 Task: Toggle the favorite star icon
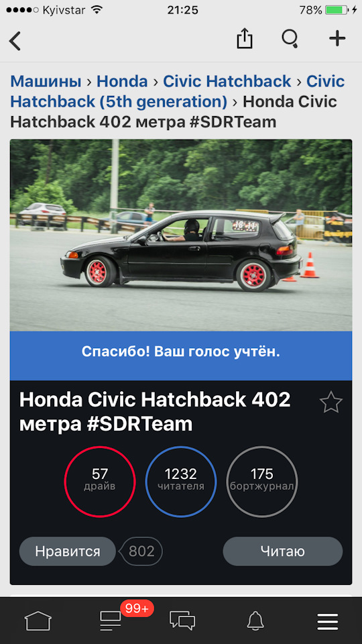click(x=330, y=402)
